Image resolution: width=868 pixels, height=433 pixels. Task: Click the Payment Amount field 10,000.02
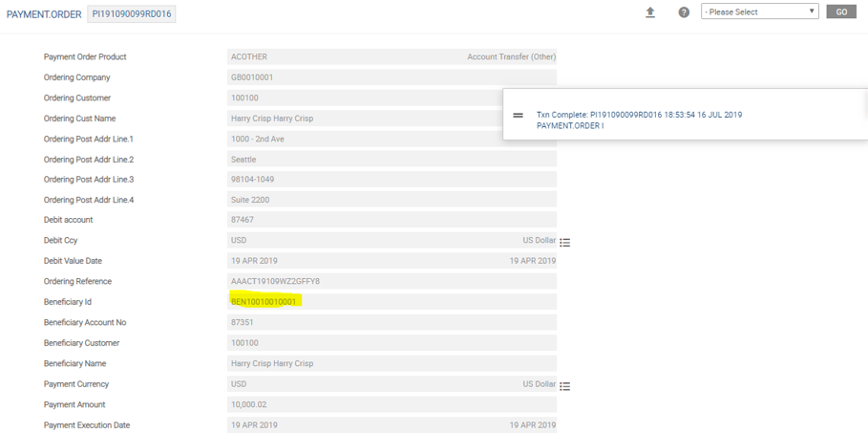tap(392, 405)
